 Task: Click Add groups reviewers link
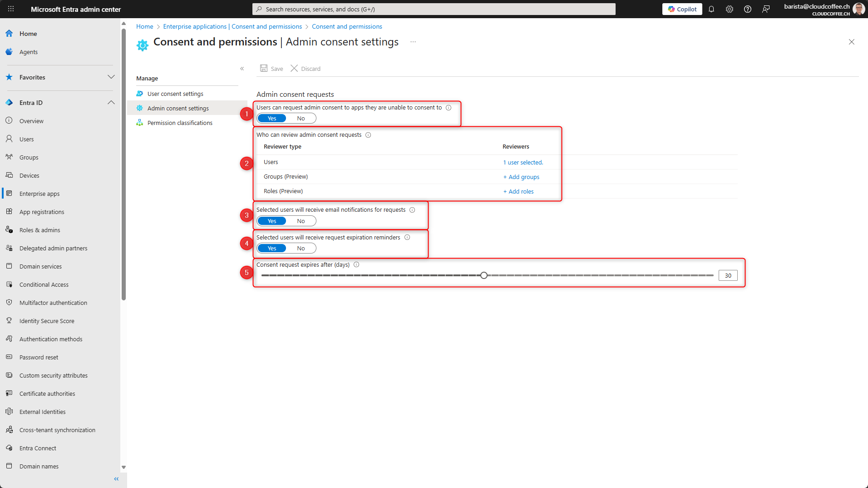[x=521, y=177]
